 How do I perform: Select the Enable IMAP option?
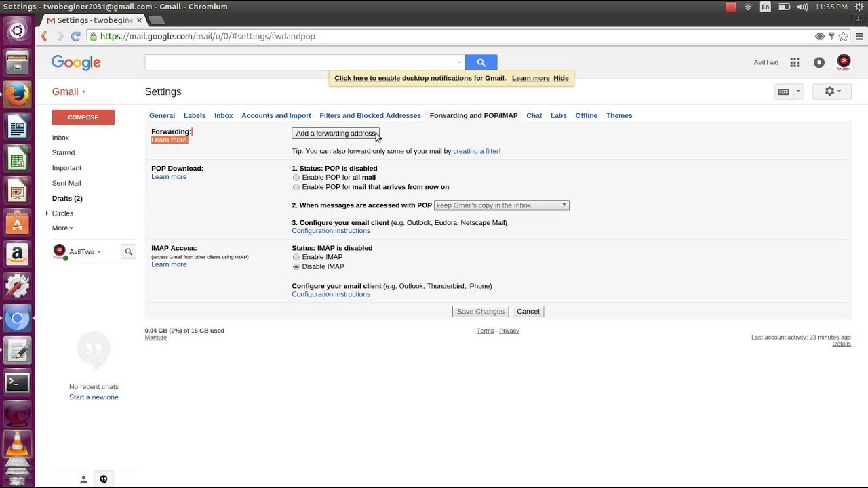[296, 258]
